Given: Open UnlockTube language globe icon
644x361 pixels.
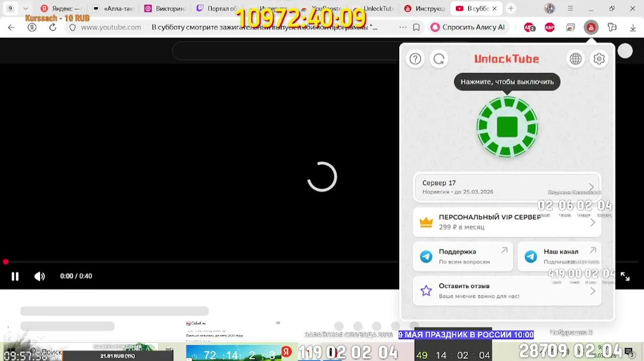Looking at the screenshot, I should click(x=576, y=59).
